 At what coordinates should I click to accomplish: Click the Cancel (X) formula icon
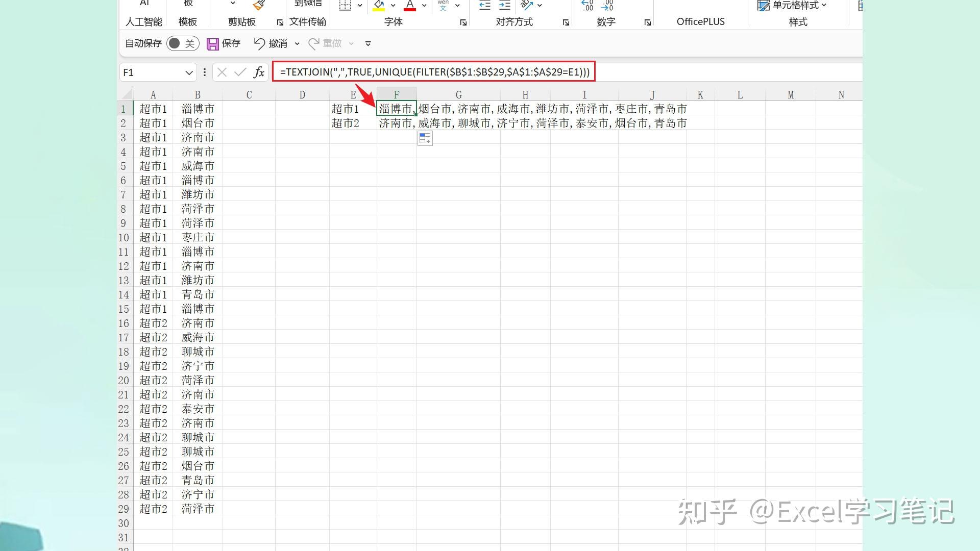pos(222,72)
